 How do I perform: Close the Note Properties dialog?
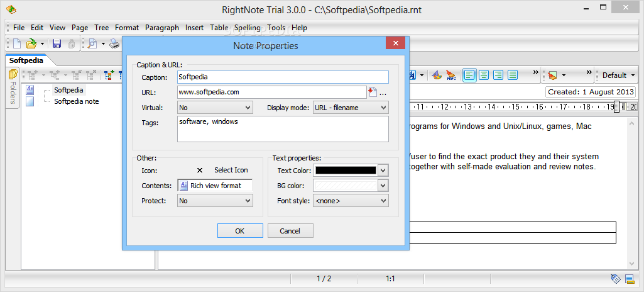[x=395, y=43]
